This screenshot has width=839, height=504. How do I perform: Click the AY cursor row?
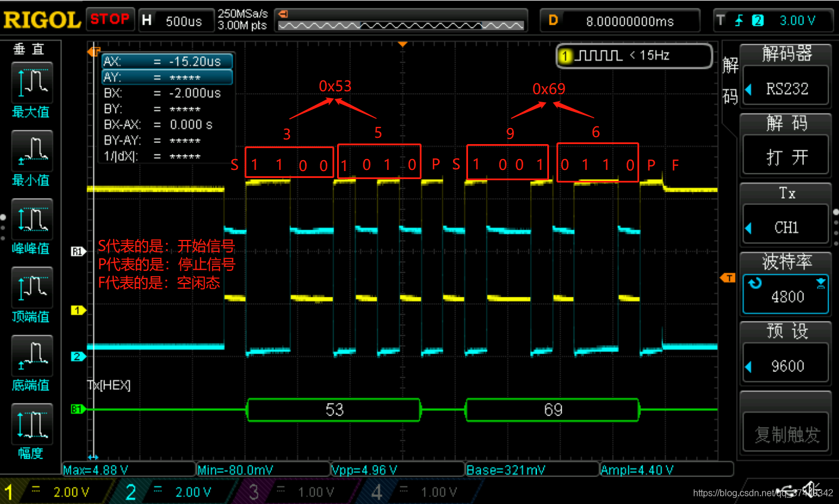[x=167, y=77]
